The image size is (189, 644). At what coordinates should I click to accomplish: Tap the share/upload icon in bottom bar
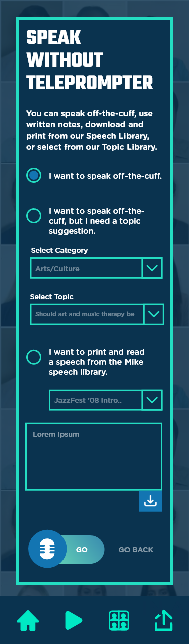point(163,620)
